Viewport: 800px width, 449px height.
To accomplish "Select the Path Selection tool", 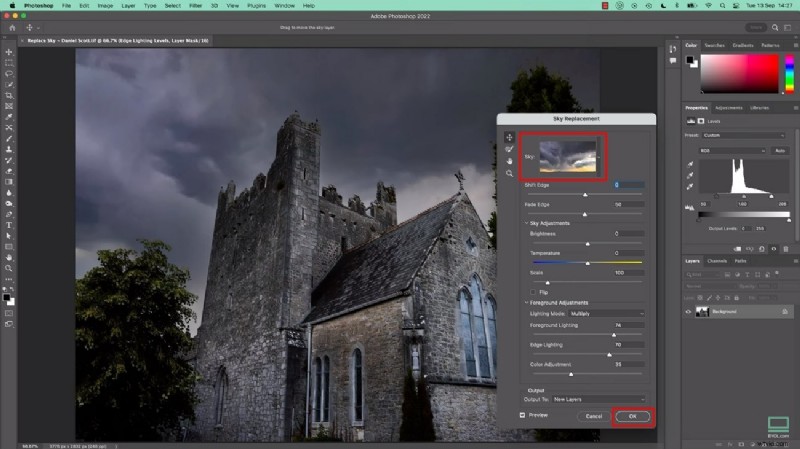I will [x=9, y=236].
